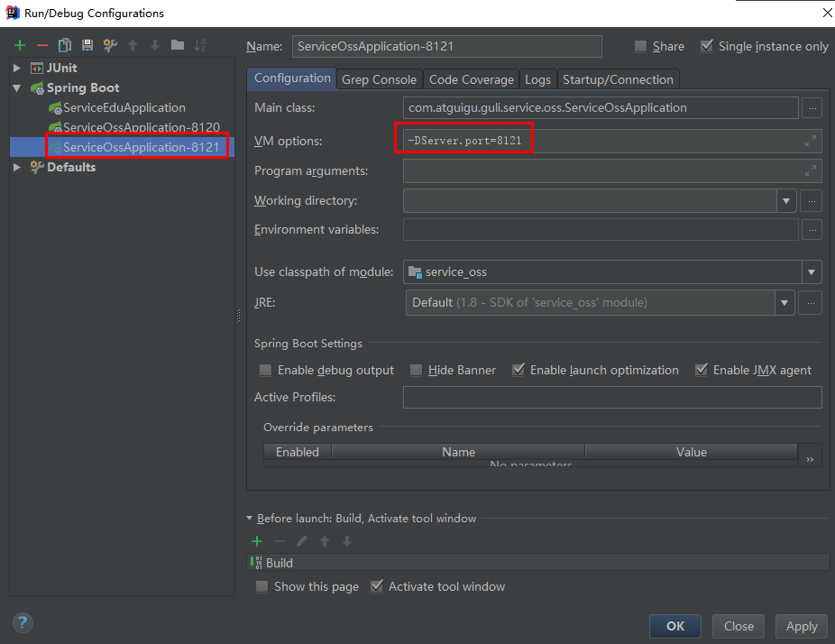Save the configuration via the floppy disk icon

(x=87, y=45)
